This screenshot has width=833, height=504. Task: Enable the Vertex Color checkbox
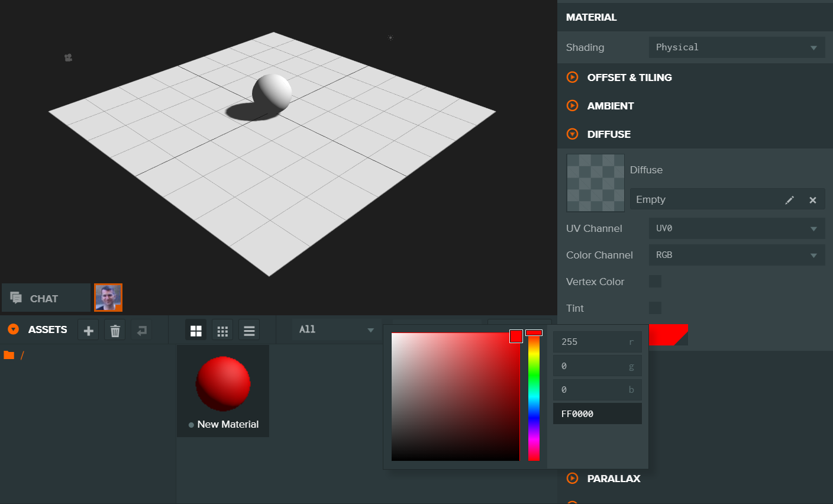pos(655,282)
